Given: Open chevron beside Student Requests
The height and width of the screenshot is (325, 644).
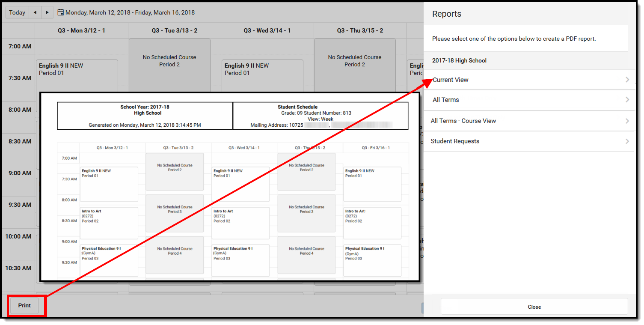Looking at the screenshot, I should tap(627, 141).
